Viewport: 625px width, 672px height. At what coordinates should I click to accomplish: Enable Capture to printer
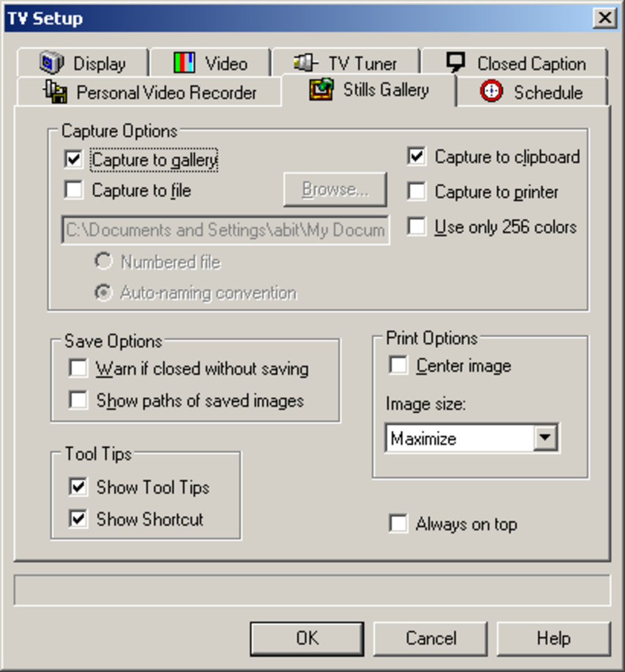pyautogui.click(x=417, y=191)
